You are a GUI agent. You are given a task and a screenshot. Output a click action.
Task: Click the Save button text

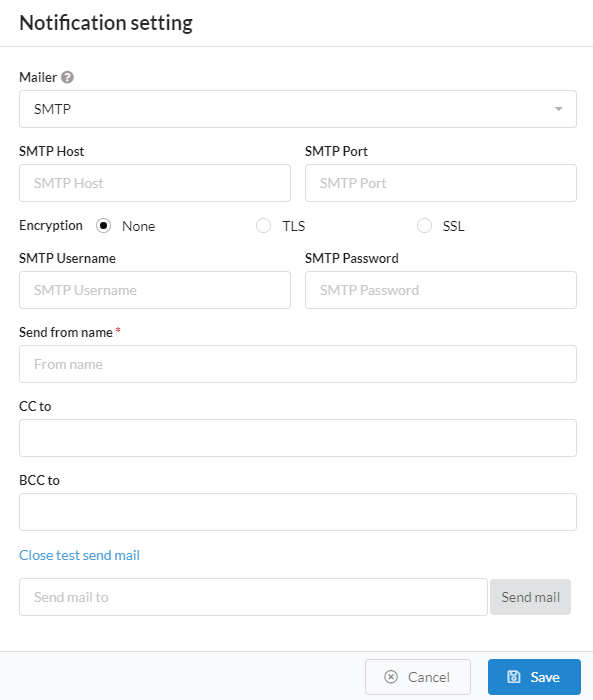coord(545,677)
